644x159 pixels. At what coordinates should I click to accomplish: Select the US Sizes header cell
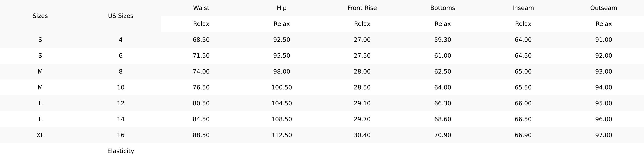120,16
